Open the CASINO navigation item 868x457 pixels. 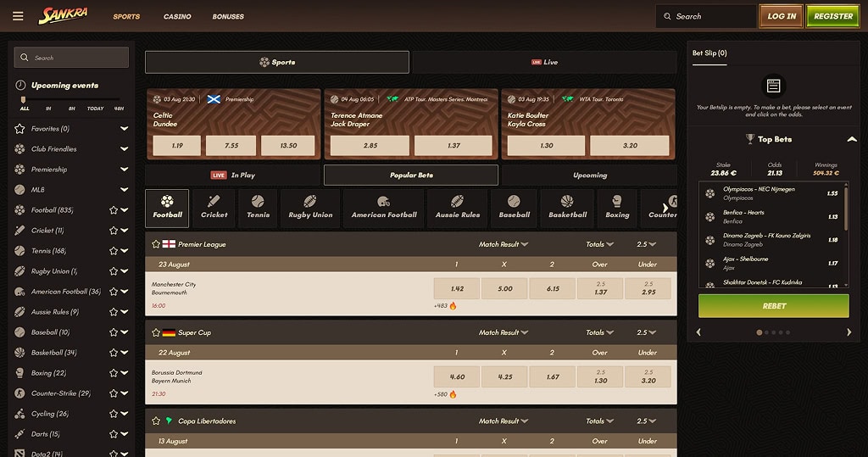click(x=177, y=17)
